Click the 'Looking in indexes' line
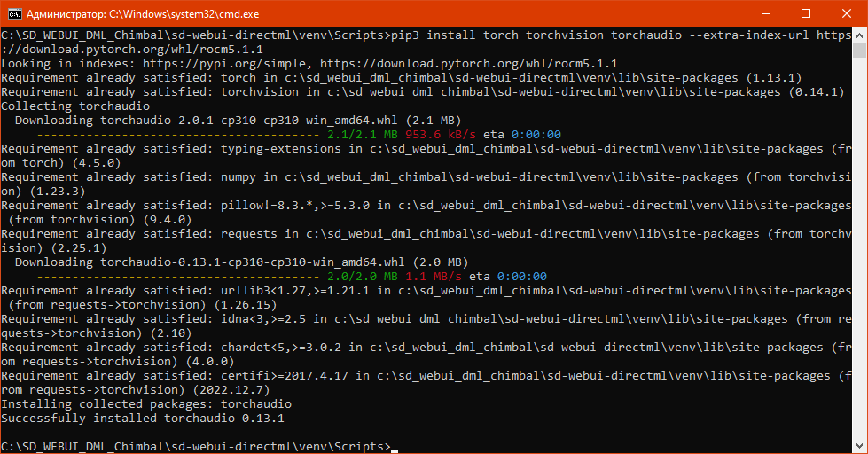This screenshot has height=454, width=868. 309,64
